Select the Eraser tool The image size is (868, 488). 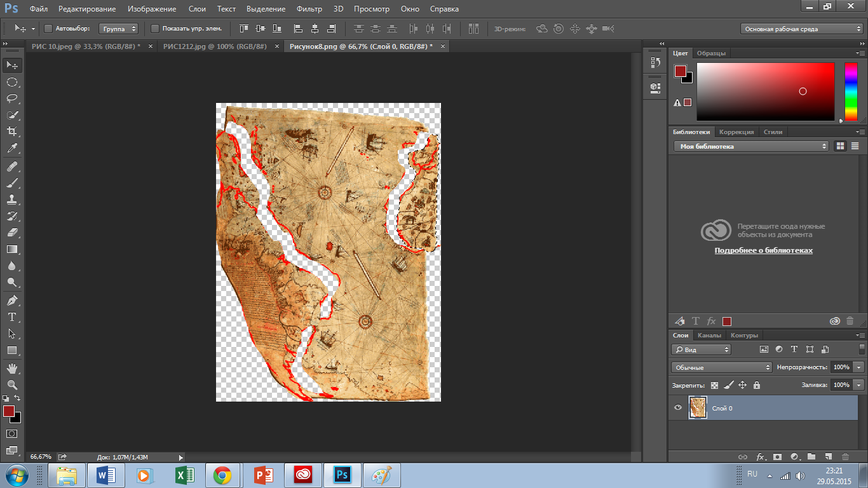click(12, 233)
